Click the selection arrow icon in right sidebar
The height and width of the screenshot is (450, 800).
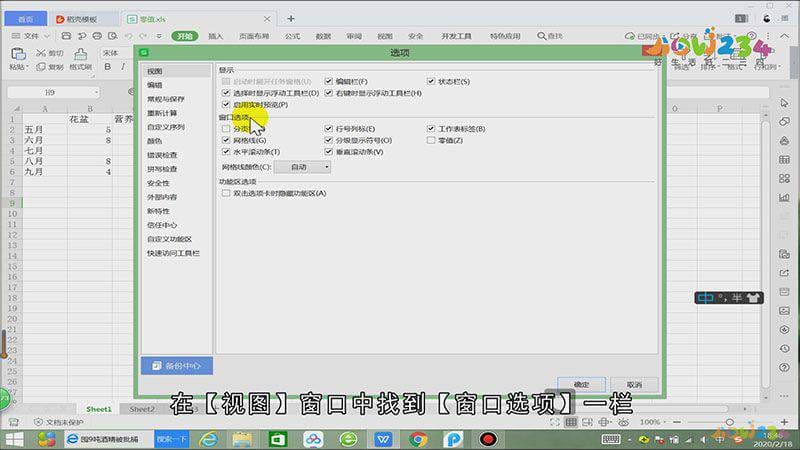click(x=784, y=103)
